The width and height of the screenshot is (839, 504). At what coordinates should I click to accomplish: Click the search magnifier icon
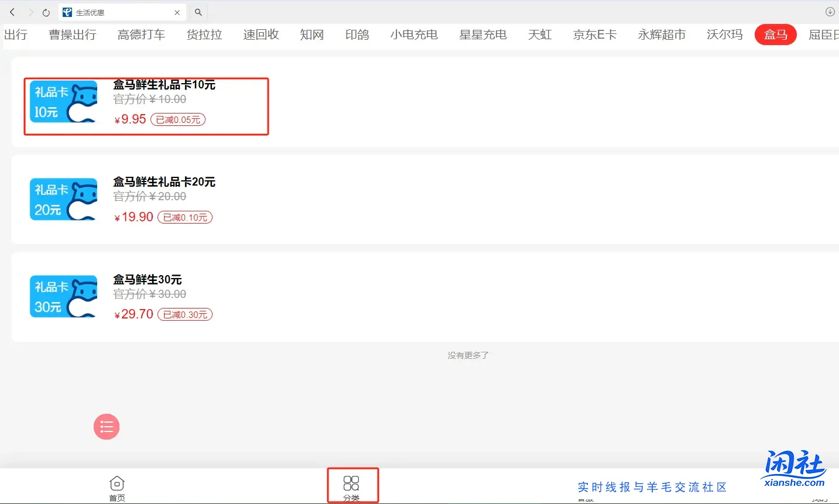pyautogui.click(x=198, y=12)
